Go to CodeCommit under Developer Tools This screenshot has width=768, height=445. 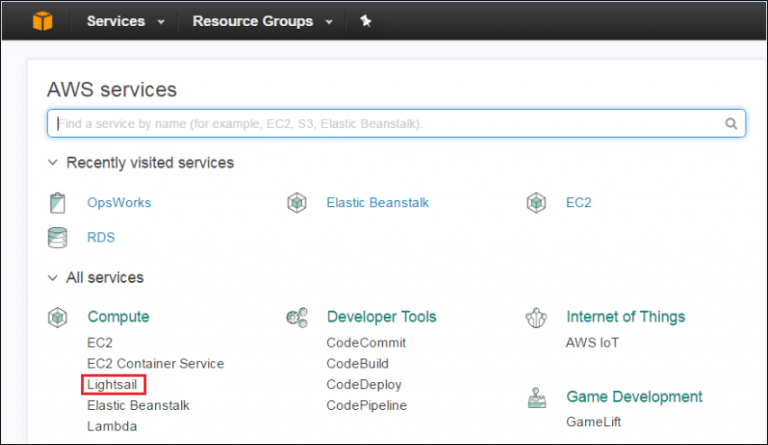coord(366,342)
